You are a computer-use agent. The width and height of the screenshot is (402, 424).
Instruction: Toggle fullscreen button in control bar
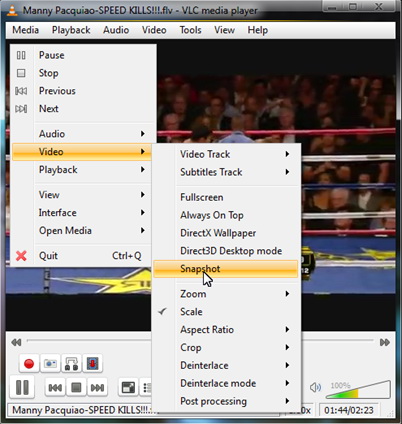tap(128, 388)
